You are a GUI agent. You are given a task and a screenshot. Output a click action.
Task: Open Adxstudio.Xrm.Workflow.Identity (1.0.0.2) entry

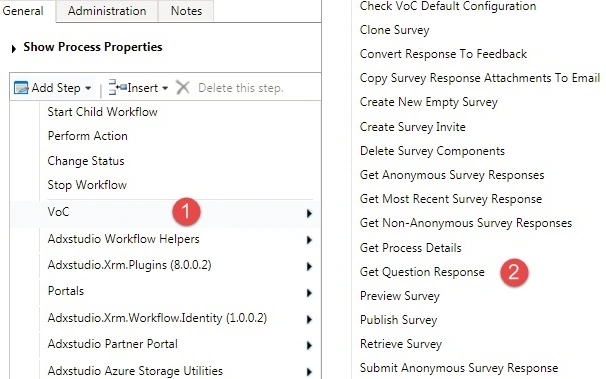[x=157, y=318]
